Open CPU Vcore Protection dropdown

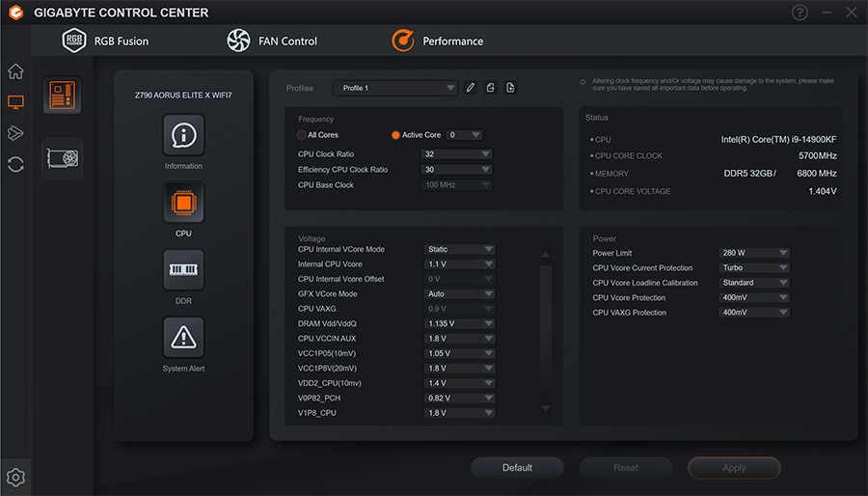[754, 298]
